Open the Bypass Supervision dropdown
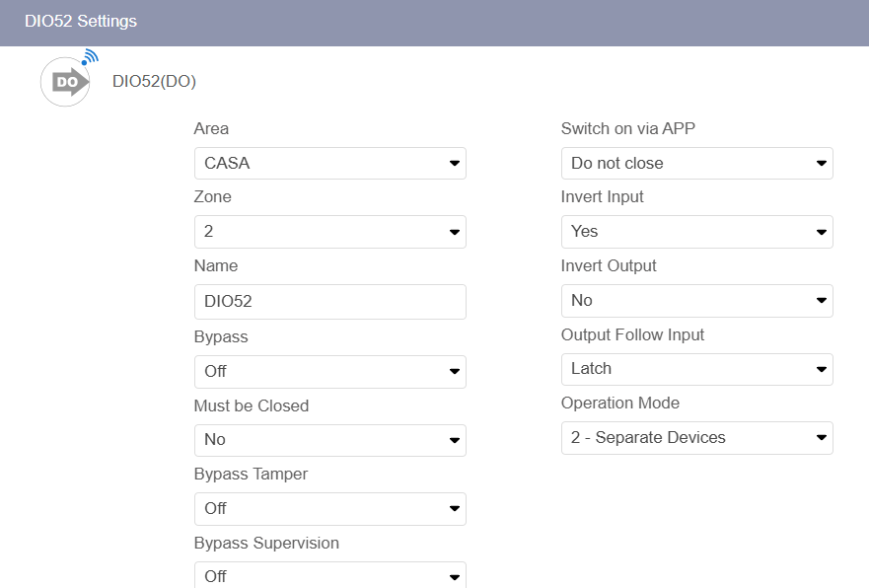 pyautogui.click(x=329, y=575)
